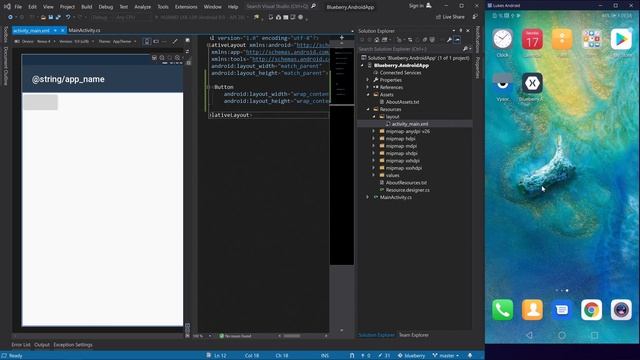640x360 pixels.
Task: Select the Blueberry.AndroidApp project node
Action: [x=401, y=65]
